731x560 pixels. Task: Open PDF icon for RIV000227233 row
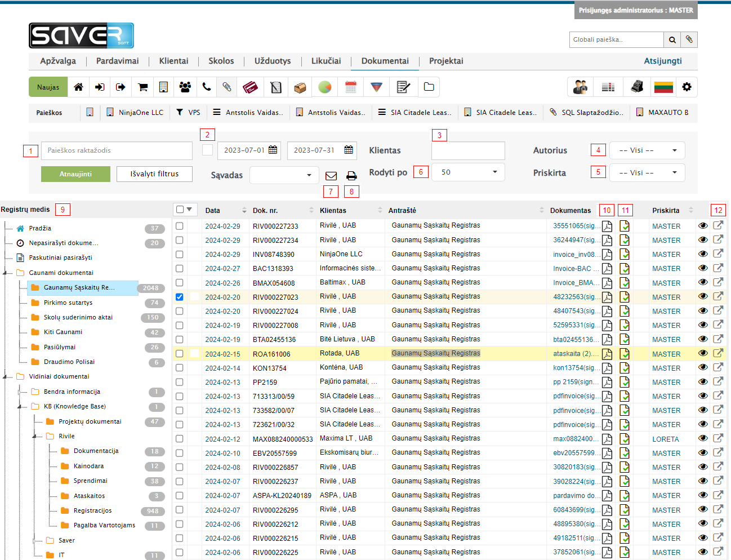click(x=607, y=226)
